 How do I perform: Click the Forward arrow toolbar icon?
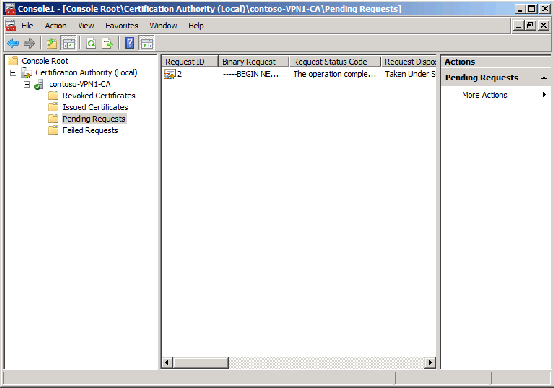[x=29, y=43]
